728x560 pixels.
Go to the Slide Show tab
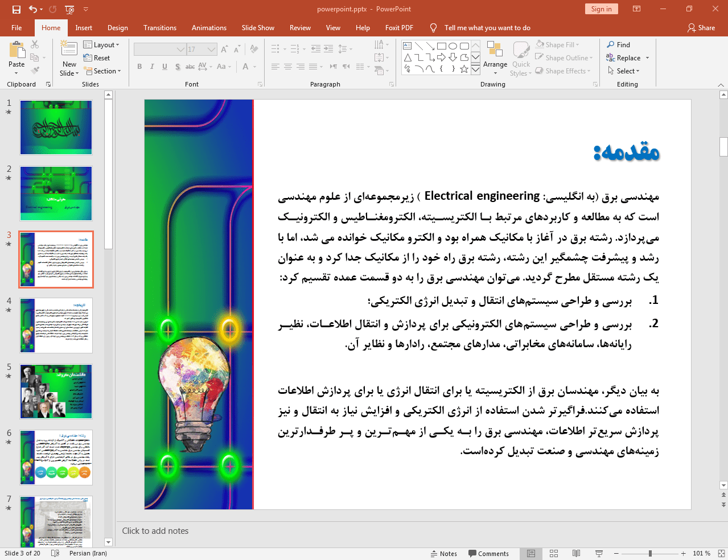click(x=258, y=28)
